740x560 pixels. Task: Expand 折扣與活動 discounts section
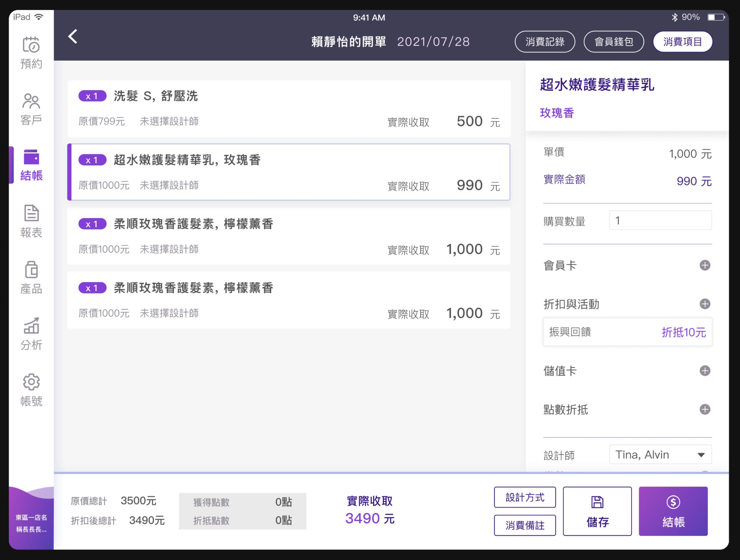[705, 304]
